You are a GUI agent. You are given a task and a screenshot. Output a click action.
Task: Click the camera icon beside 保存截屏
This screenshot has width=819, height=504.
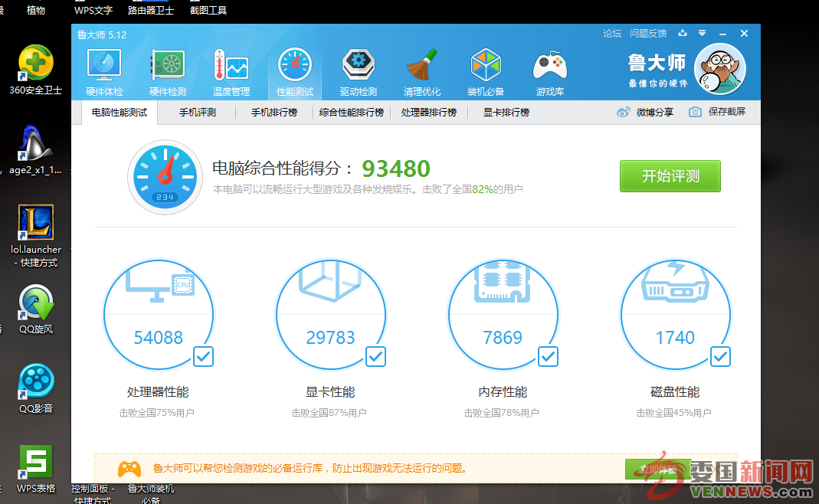click(695, 112)
